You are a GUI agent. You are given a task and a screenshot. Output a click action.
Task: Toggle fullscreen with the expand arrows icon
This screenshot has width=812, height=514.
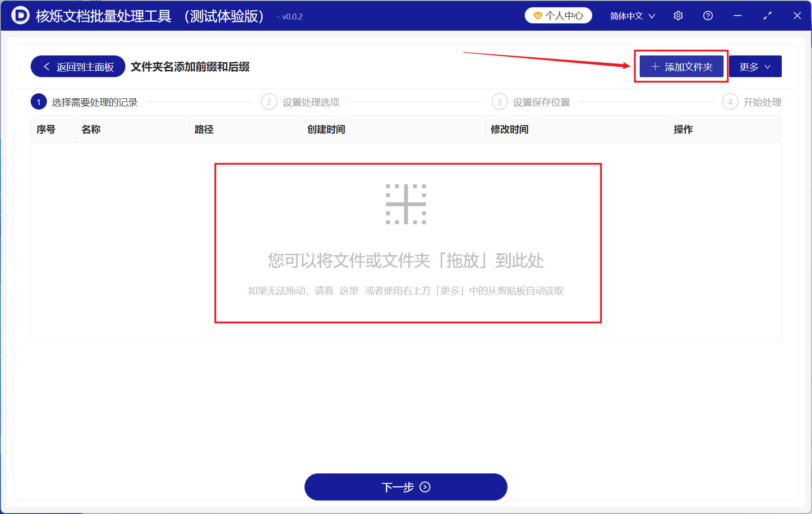pos(767,16)
